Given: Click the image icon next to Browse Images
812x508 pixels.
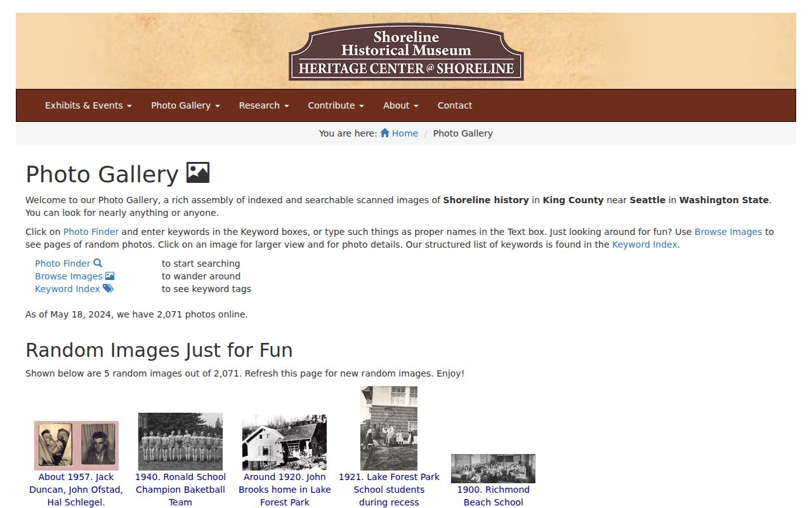Looking at the screenshot, I should 110,276.
